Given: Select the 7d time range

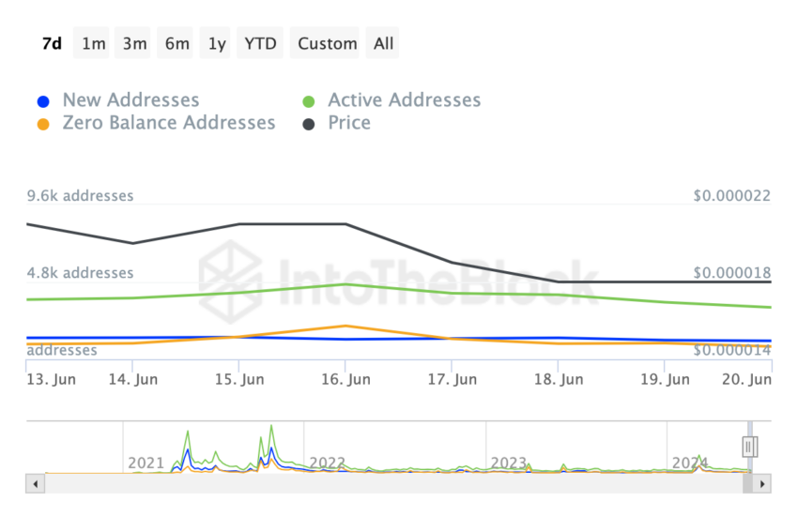Looking at the screenshot, I should 52,43.
